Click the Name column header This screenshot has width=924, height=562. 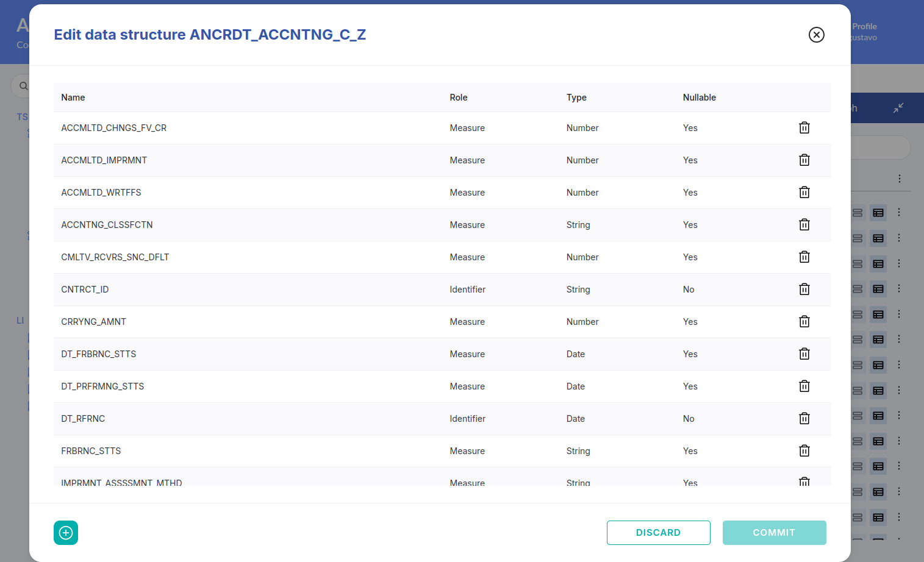[73, 98]
